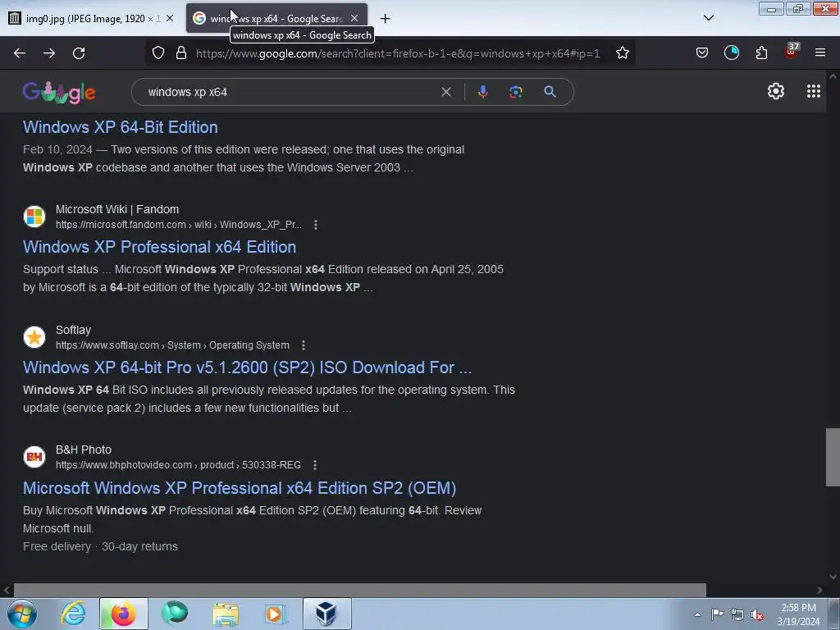The height and width of the screenshot is (630, 840).
Task: Open more options for Softlay result
Action: click(304, 345)
